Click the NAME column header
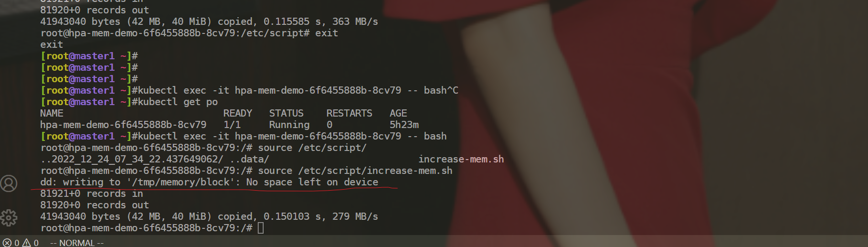This screenshot has height=247, width=868. pyautogui.click(x=52, y=113)
